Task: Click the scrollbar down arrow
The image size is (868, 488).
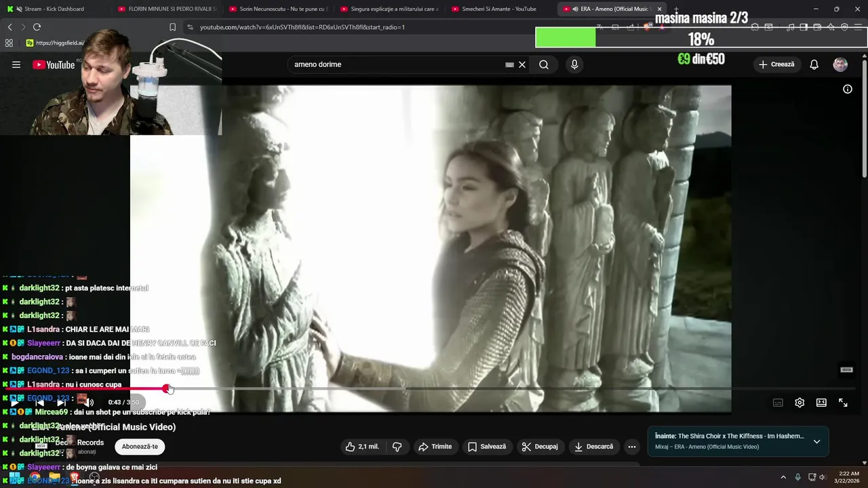Action: click(864, 462)
